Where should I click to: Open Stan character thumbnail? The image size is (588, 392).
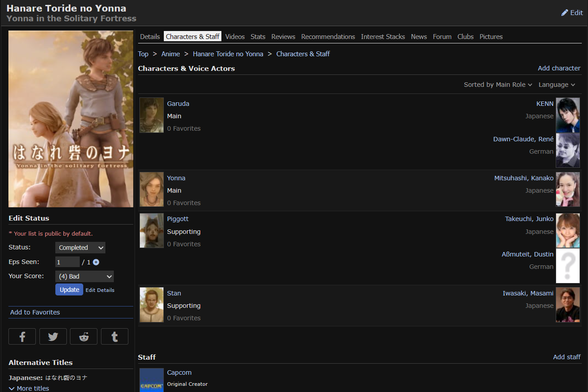pyautogui.click(x=151, y=305)
